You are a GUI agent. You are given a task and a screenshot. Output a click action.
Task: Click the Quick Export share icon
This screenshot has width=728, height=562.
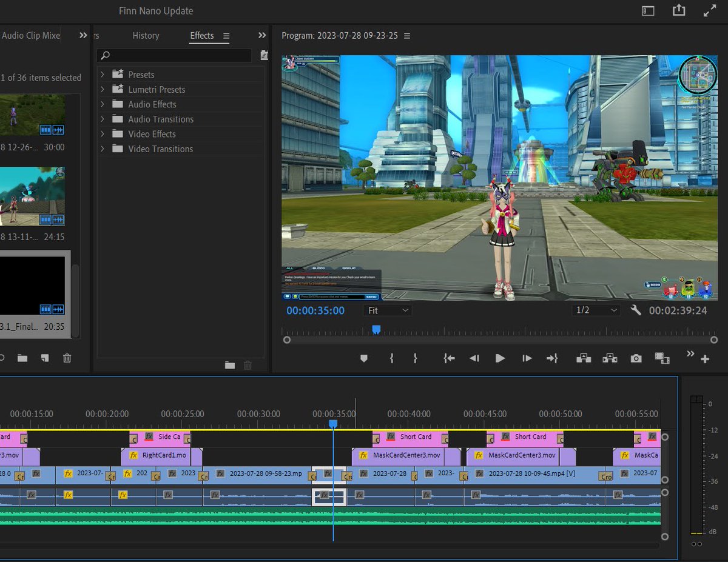(679, 10)
